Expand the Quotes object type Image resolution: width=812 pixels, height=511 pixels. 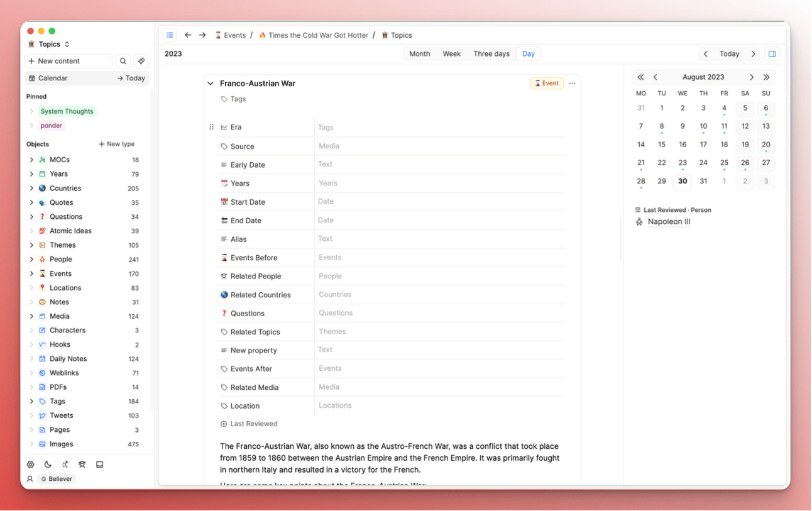31,202
